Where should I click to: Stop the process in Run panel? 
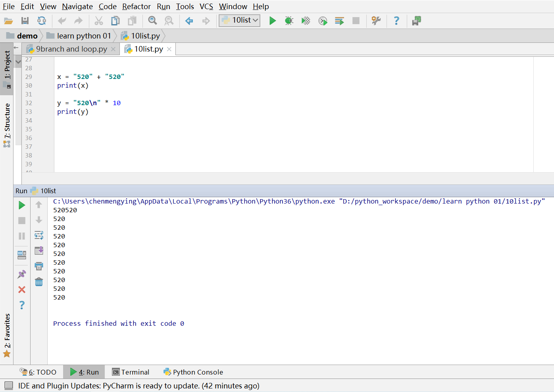[x=22, y=221]
